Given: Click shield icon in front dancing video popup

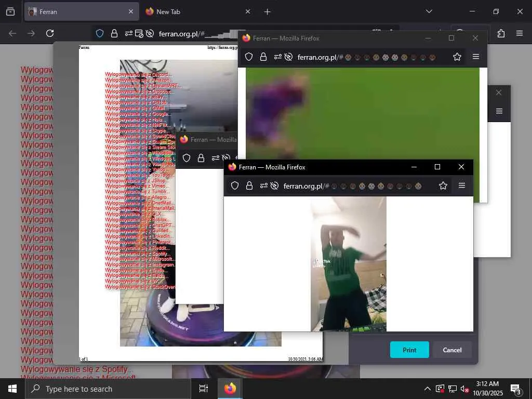Looking at the screenshot, I should (x=235, y=185).
